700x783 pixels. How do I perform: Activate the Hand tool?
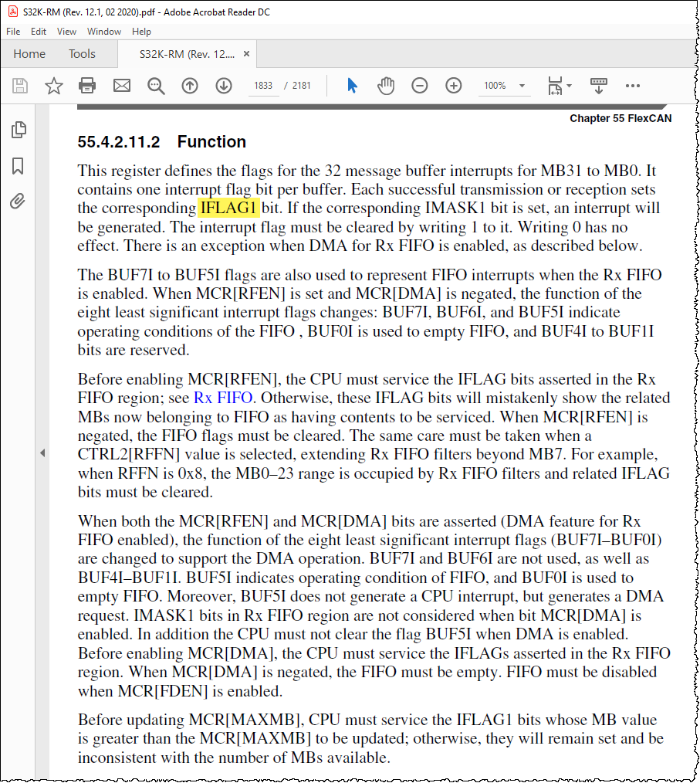pyautogui.click(x=384, y=86)
